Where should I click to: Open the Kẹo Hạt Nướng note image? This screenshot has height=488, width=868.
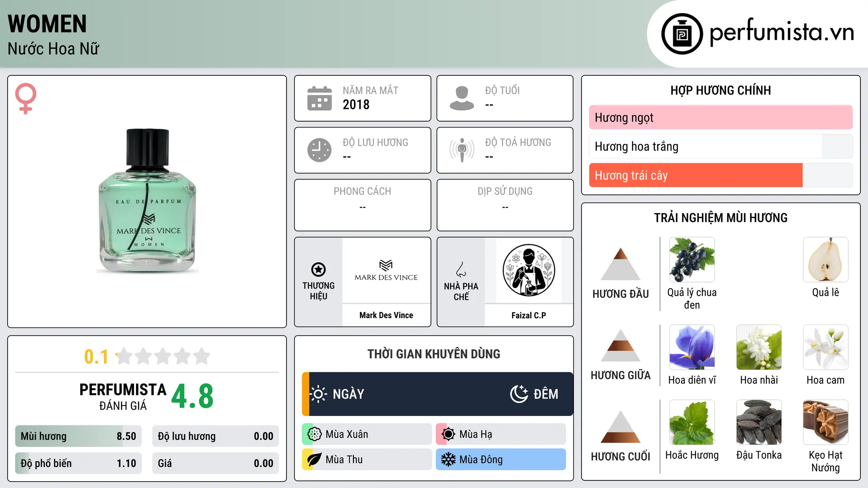[826, 422]
